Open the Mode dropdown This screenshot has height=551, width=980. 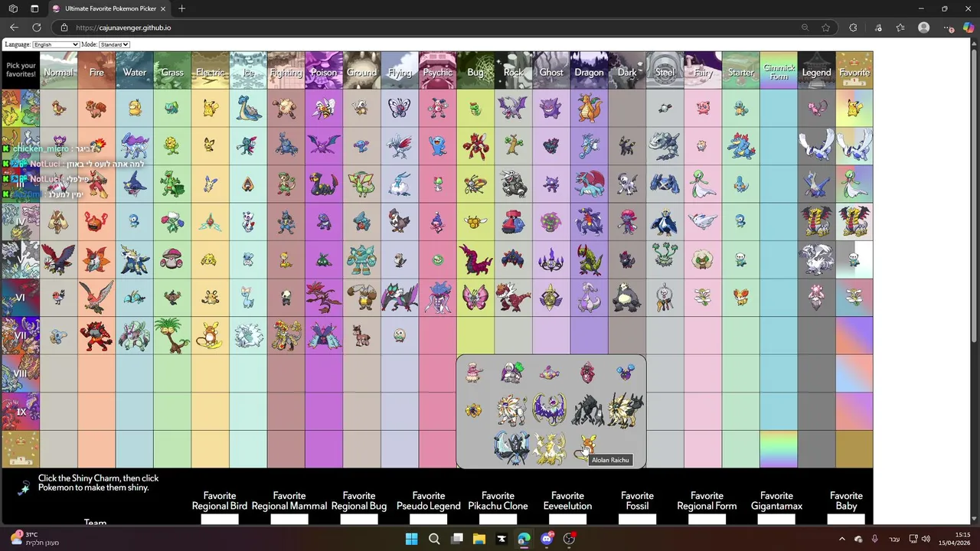pyautogui.click(x=114, y=44)
